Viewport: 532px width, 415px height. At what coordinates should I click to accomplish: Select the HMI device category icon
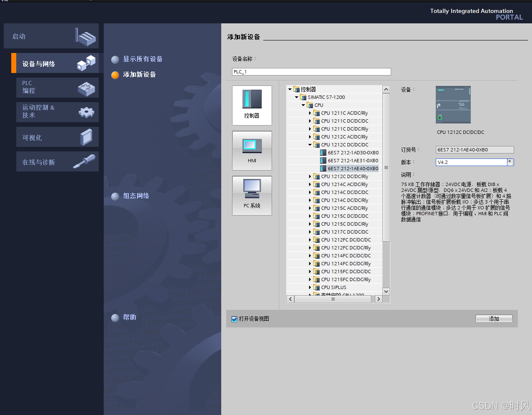pyautogui.click(x=252, y=151)
